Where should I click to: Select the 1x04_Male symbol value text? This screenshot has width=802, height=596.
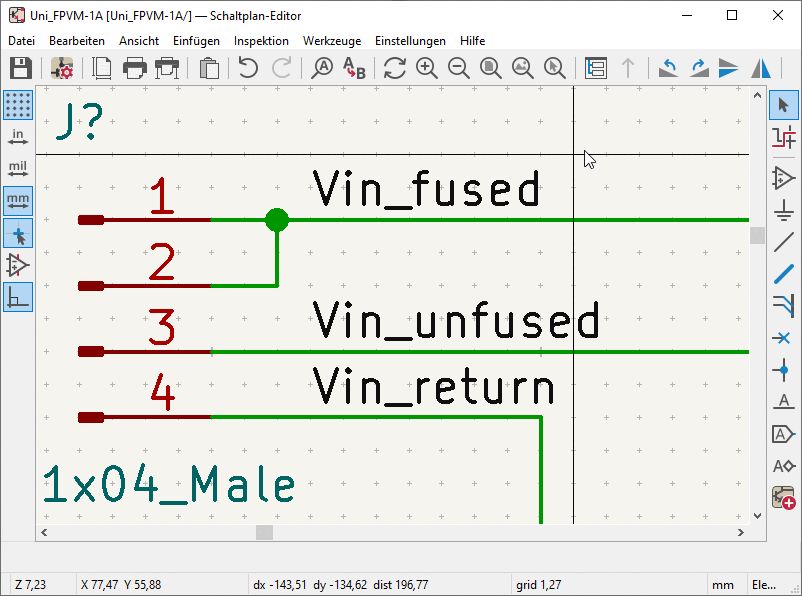(169, 484)
